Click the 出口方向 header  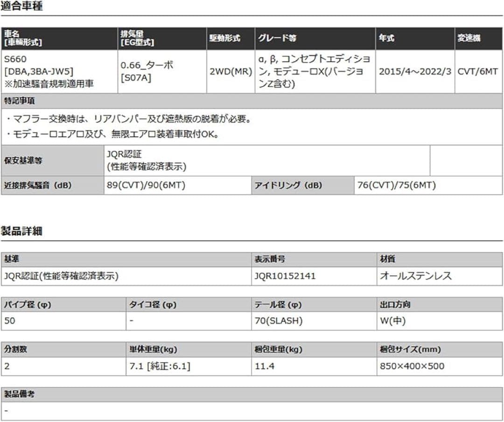point(440,304)
